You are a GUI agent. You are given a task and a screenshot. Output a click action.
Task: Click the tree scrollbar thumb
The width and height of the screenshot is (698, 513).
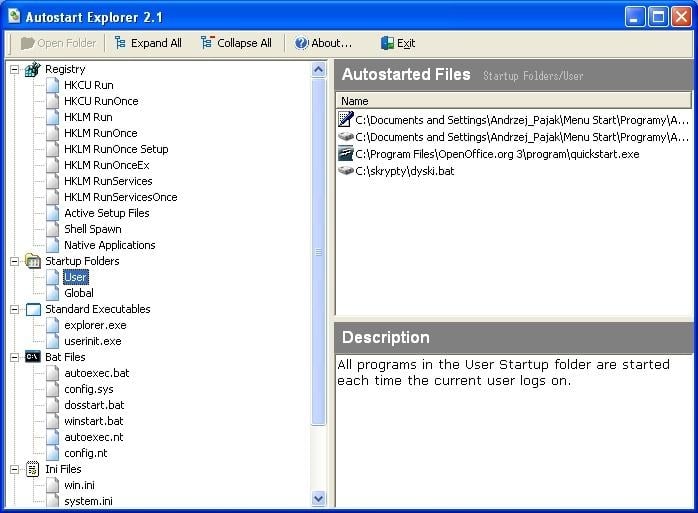tap(318, 252)
